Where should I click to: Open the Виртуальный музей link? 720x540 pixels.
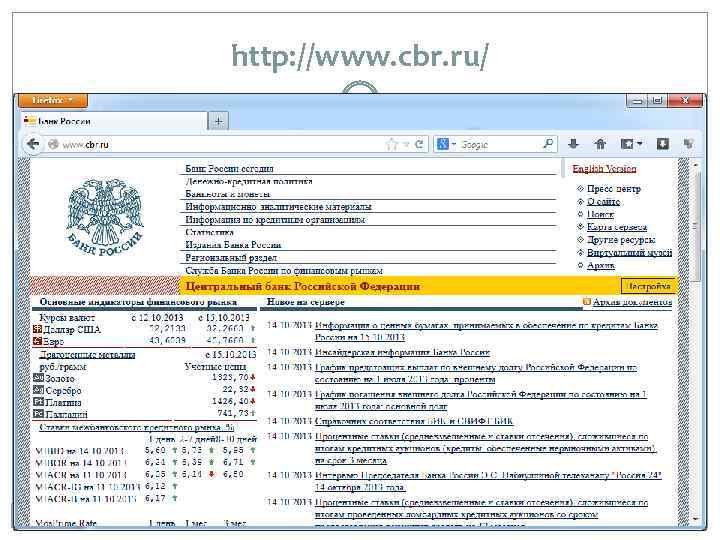(x=629, y=253)
